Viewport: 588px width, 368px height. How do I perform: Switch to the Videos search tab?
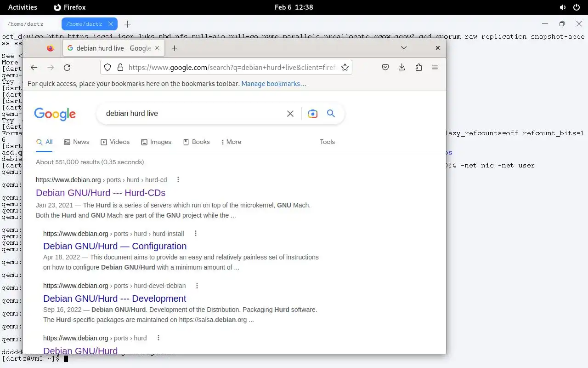115,142
